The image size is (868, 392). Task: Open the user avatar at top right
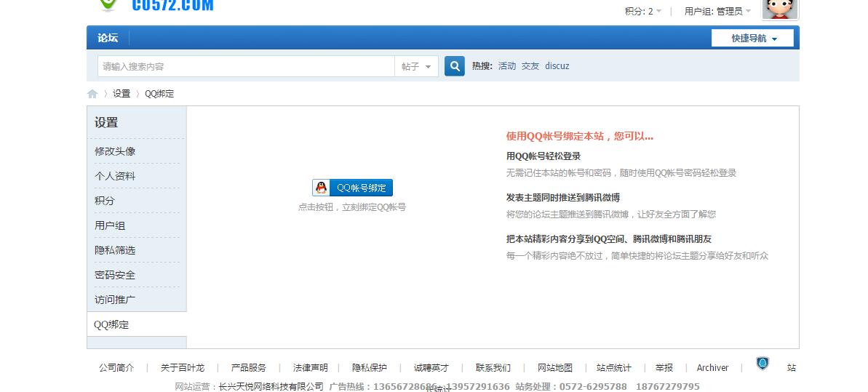pos(780,9)
